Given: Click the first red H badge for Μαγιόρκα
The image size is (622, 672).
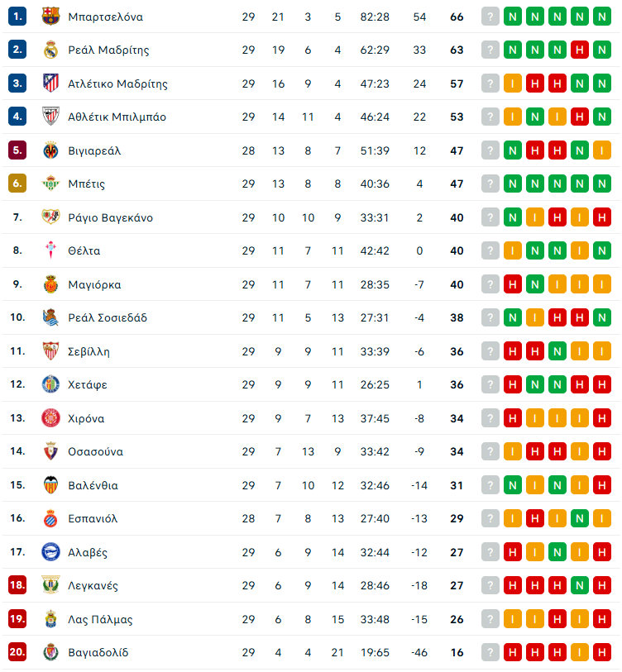Looking at the screenshot, I should pos(513,284).
